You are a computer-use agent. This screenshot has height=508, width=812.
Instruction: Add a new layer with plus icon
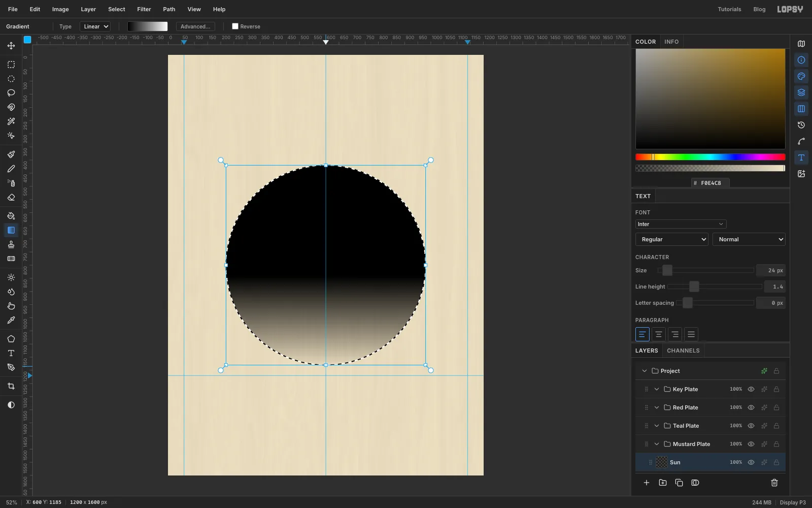pyautogui.click(x=647, y=483)
